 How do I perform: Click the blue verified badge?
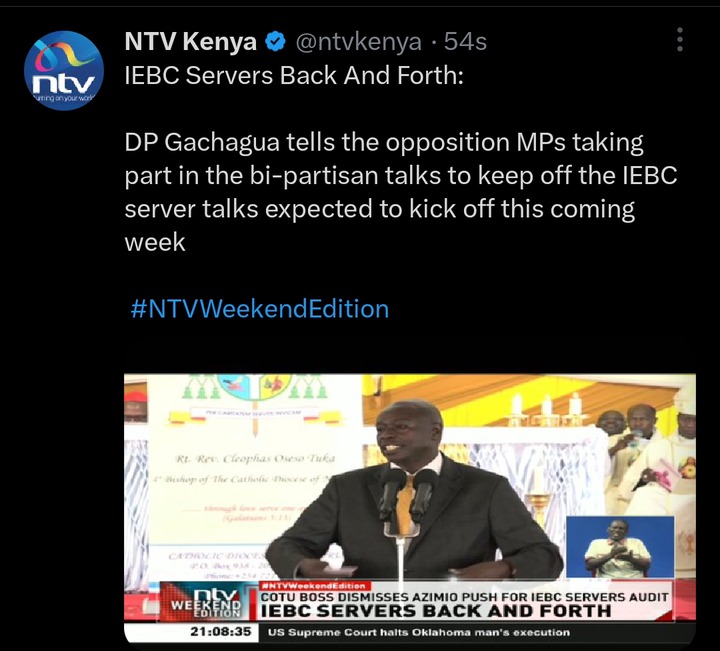pos(276,42)
